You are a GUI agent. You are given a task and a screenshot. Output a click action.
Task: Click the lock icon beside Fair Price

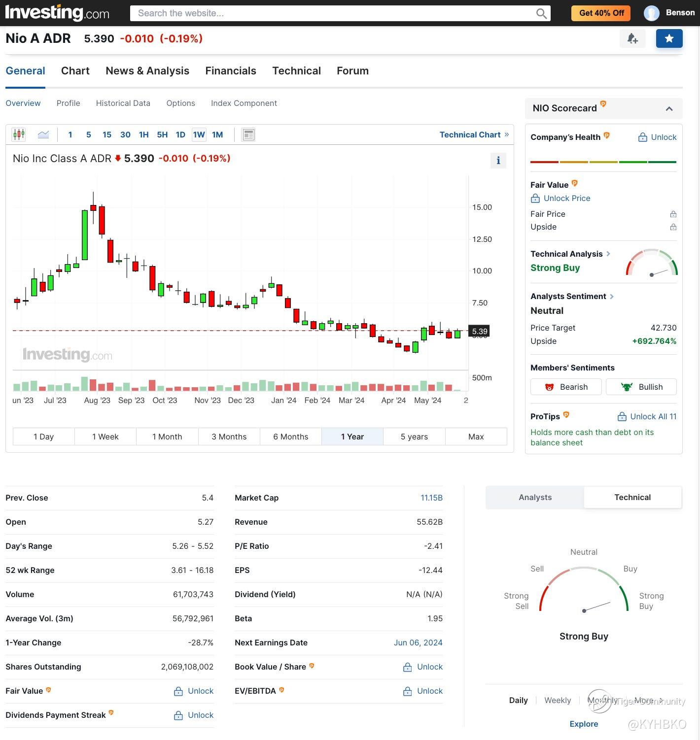pyautogui.click(x=673, y=214)
